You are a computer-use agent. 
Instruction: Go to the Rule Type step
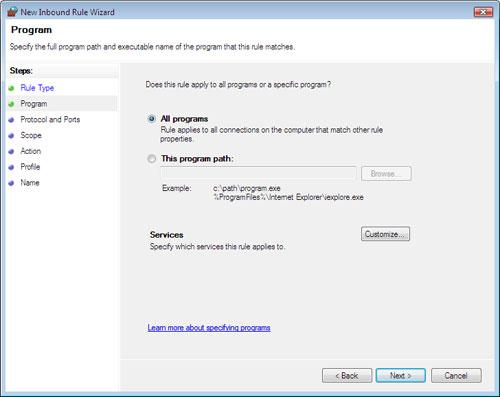point(37,88)
